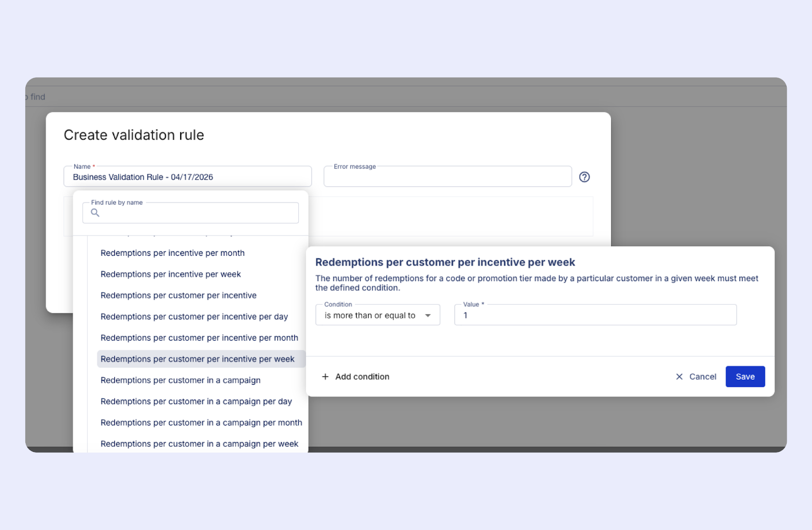Click the X icon next to Cancel
The image size is (812, 530).
(679, 377)
